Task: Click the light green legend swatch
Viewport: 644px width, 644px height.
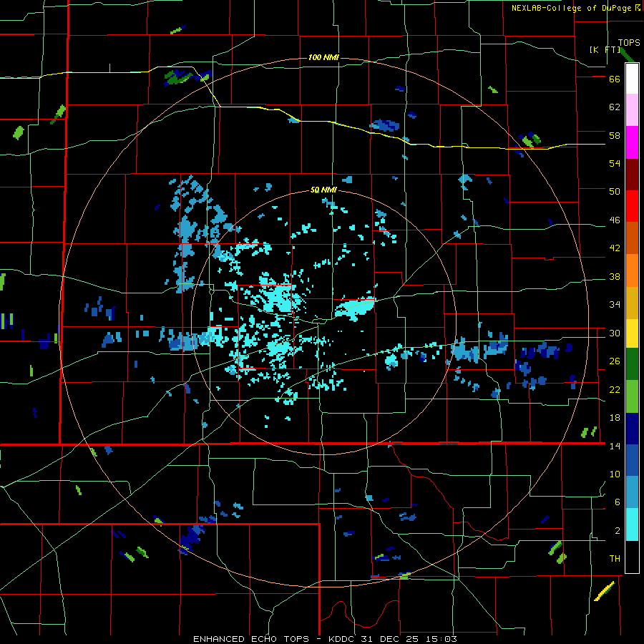Action: (x=632, y=396)
